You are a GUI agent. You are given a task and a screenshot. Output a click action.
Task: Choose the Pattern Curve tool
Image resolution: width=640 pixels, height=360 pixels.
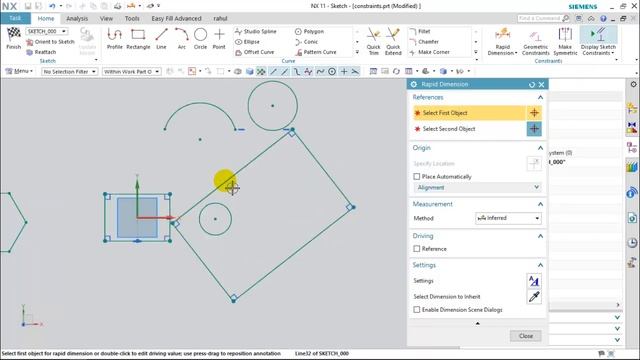point(316,52)
